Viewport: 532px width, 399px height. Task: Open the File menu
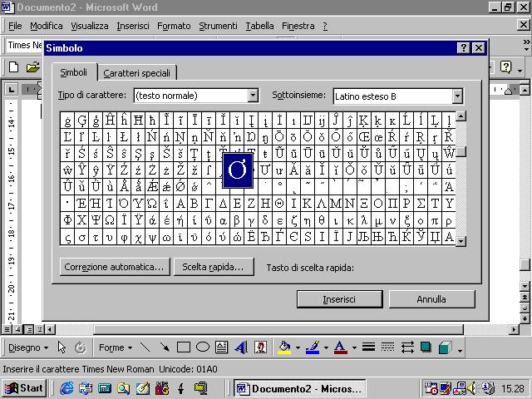pos(15,26)
